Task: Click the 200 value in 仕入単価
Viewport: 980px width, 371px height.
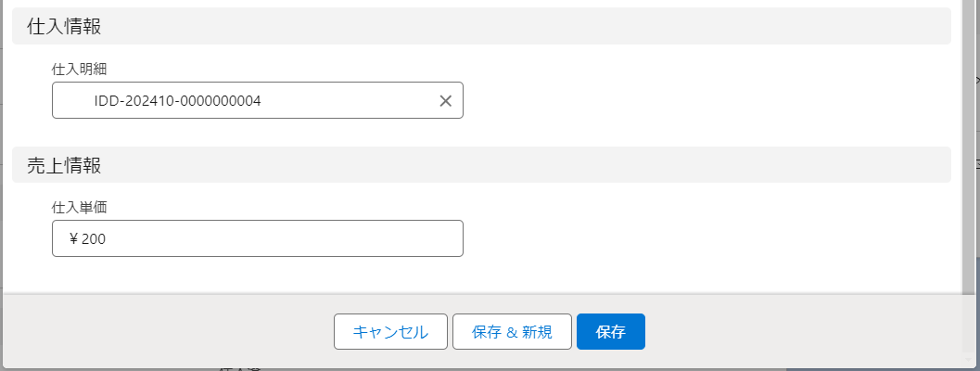Action: point(94,239)
